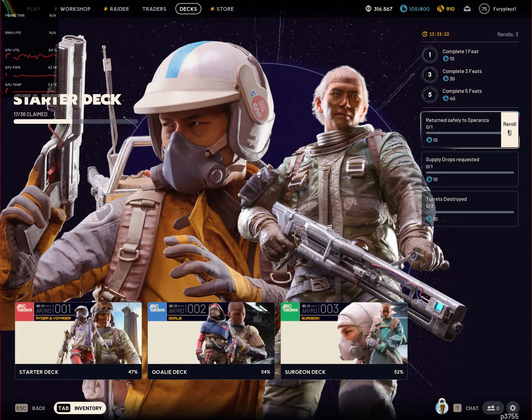Click the Supply Drops requested progress bar
This screenshot has width=532, height=420.
click(470, 173)
